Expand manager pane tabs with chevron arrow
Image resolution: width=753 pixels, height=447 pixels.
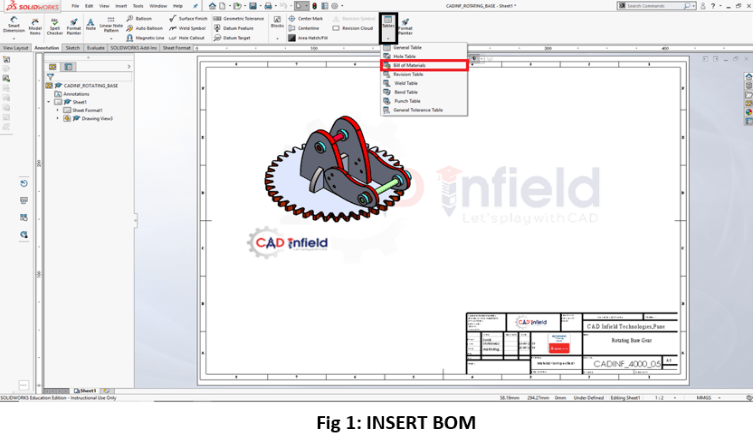click(129, 66)
